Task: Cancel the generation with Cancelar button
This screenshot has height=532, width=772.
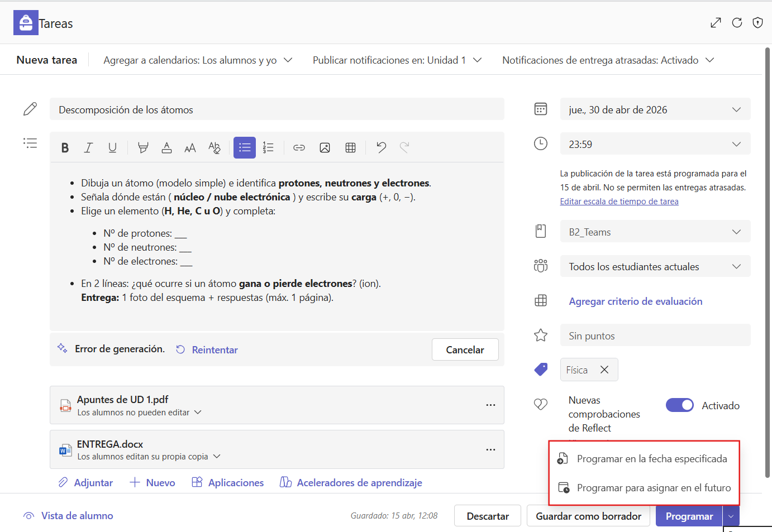Action: (465, 349)
